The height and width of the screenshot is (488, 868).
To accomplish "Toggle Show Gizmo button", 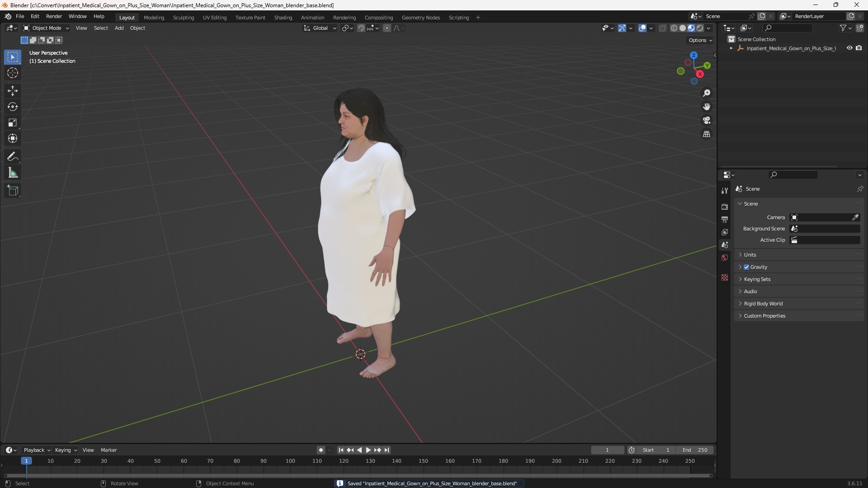I will coord(622,28).
